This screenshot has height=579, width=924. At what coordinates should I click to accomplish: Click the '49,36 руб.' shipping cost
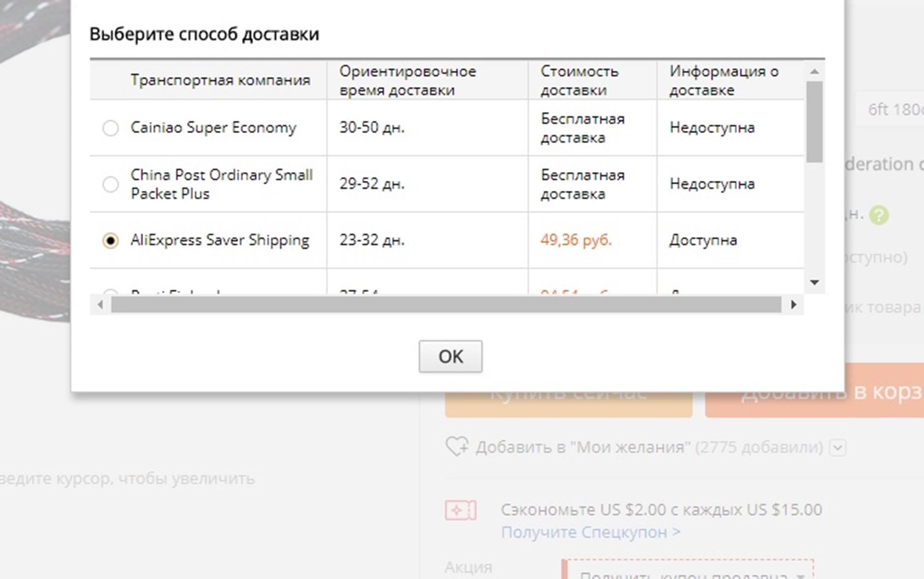(576, 240)
